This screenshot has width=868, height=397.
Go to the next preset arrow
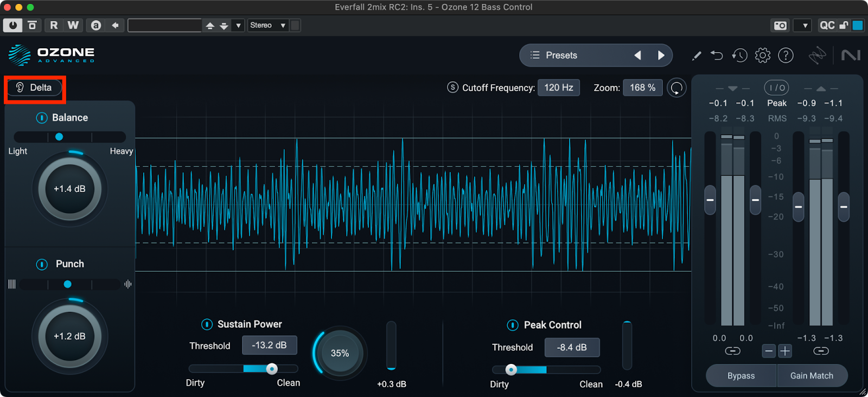661,55
